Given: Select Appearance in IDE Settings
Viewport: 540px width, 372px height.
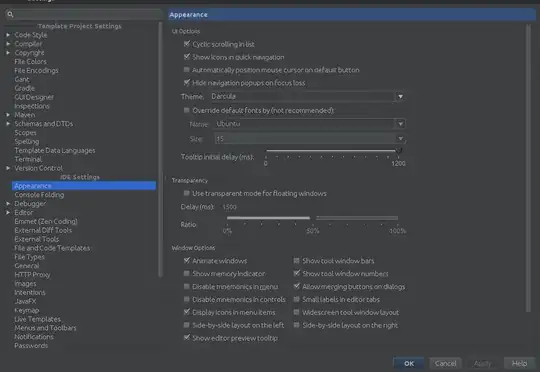Looking at the screenshot, I should (x=84, y=186).
